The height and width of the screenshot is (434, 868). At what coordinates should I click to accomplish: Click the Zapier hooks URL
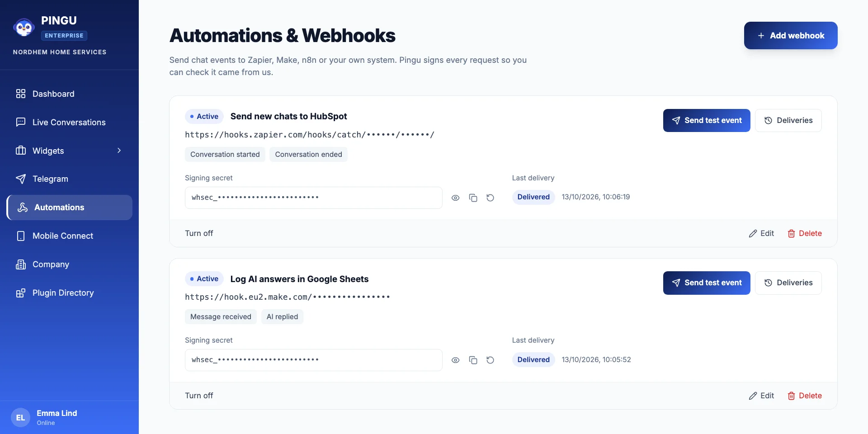[310, 135]
